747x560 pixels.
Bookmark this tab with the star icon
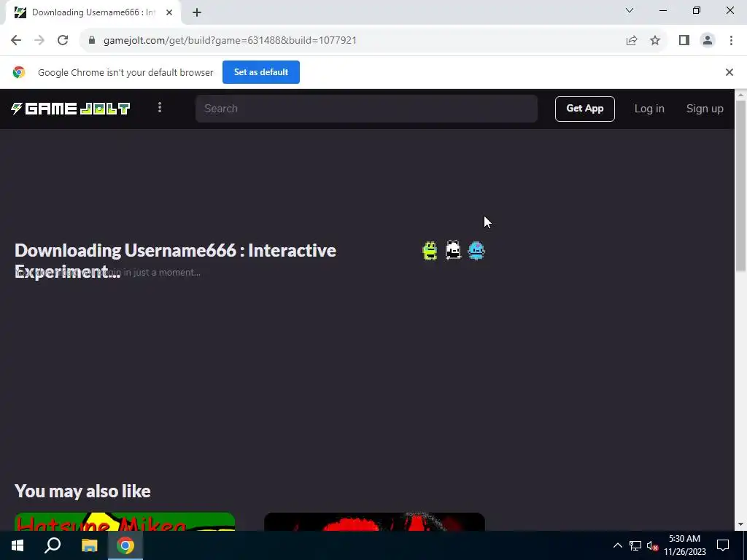[x=655, y=41]
